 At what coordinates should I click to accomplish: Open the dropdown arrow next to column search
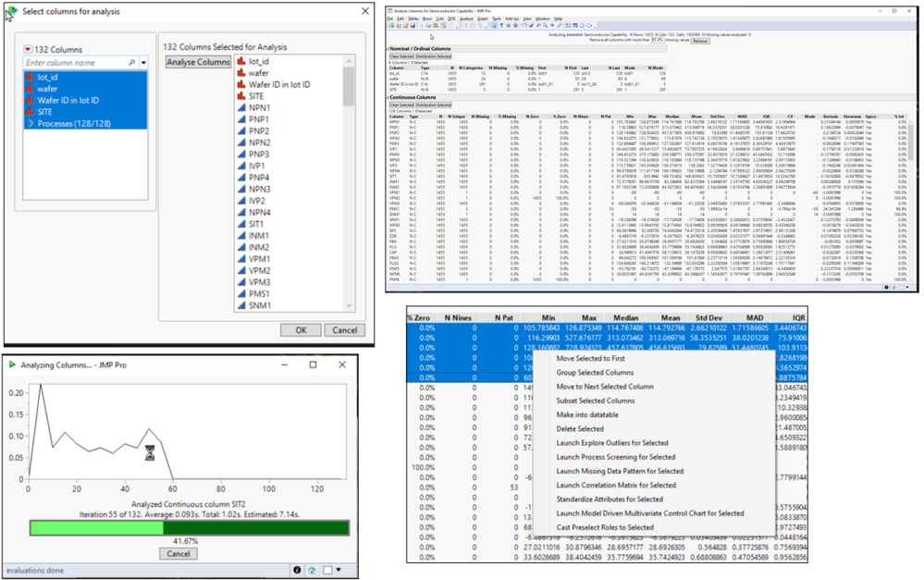144,63
